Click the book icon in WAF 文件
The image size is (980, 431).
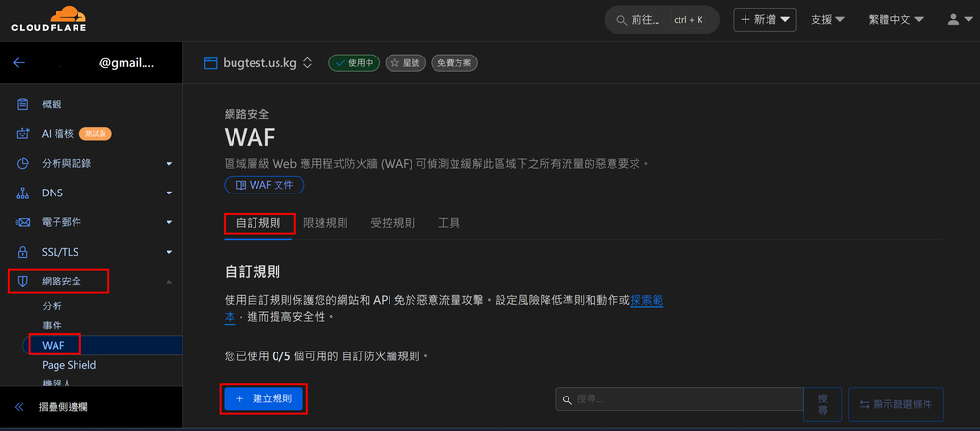tap(240, 185)
